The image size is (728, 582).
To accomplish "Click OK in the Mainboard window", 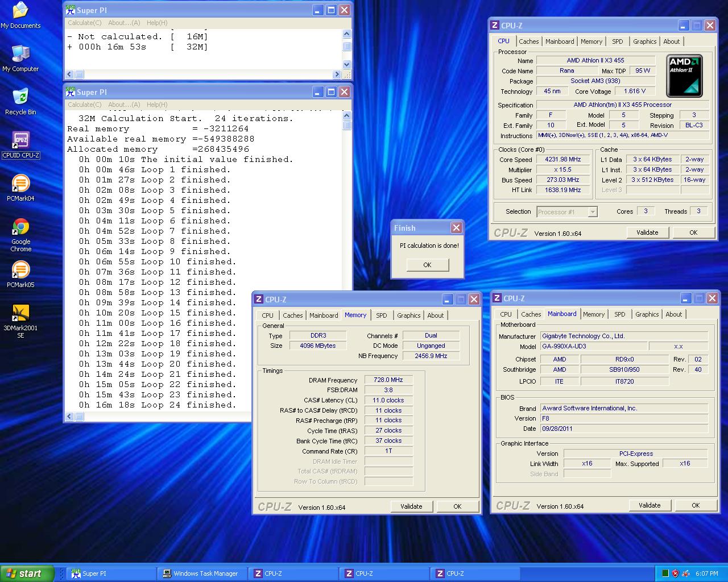I will 696,505.
